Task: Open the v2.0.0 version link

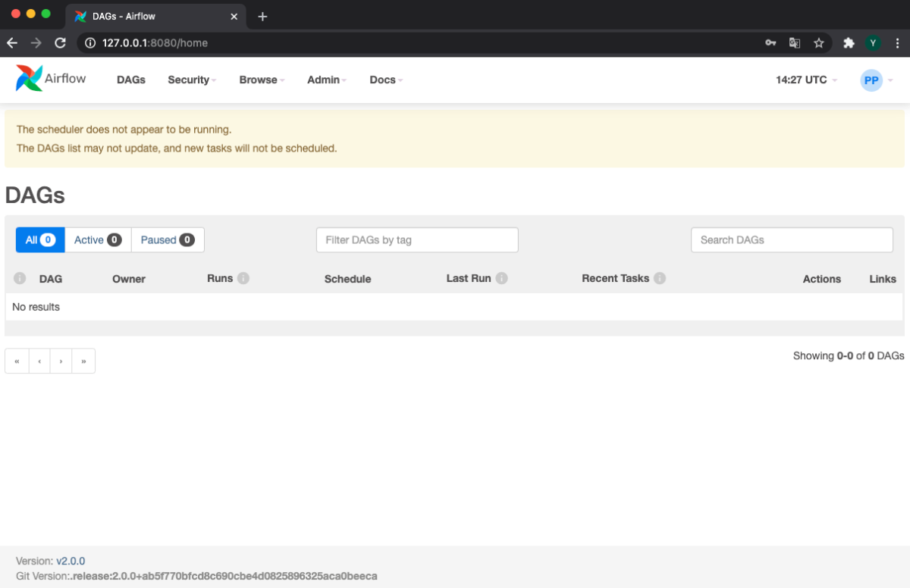Action: pyautogui.click(x=71, y=561)
